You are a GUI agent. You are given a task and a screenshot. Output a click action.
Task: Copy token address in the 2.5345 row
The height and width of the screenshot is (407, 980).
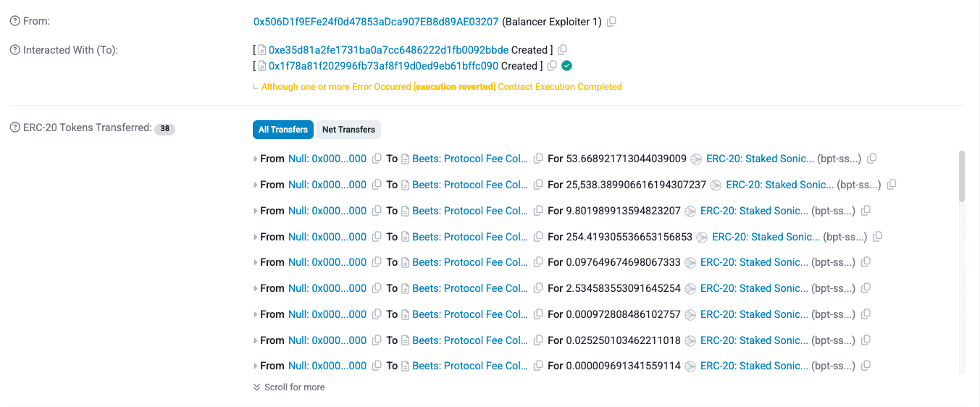pyautogui.click(x=866, y=288)
